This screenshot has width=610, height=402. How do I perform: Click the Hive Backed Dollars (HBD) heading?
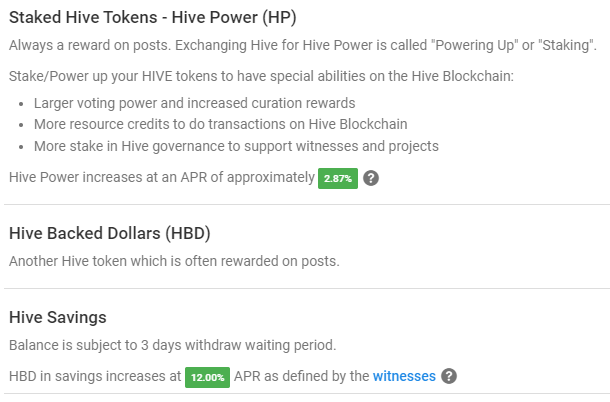coord(110,233)
